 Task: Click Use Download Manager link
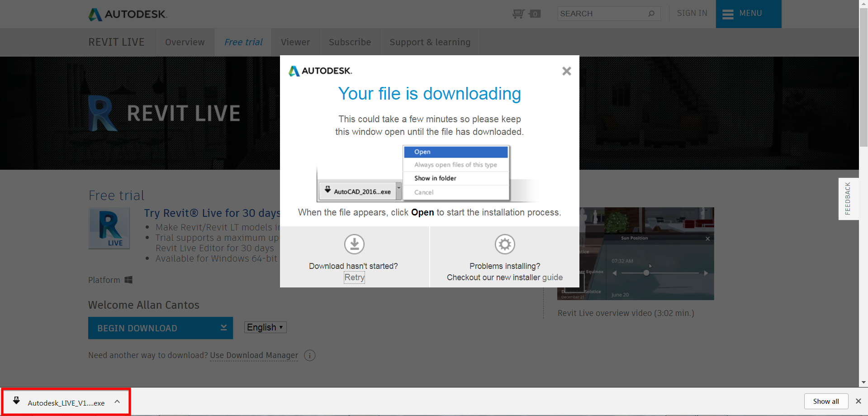click(x=254, y=355)
